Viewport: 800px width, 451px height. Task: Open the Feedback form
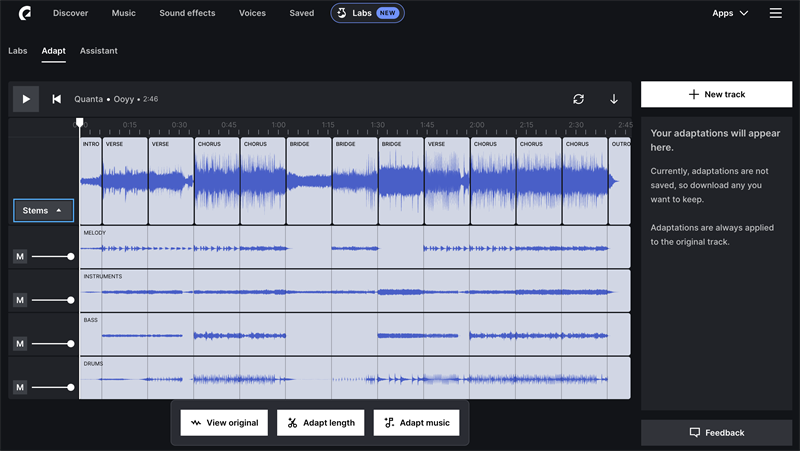click(716, 433)
